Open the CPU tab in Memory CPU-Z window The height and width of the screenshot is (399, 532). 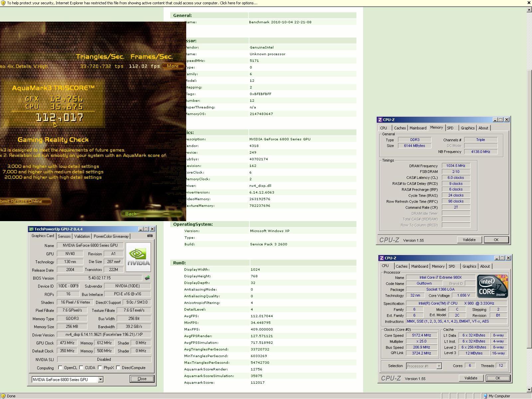[384, 128]
